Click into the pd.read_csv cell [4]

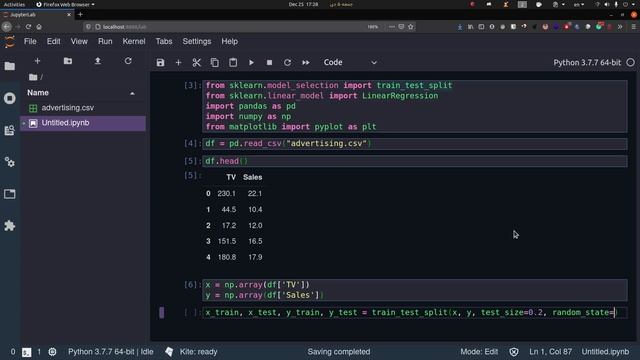coord(415,144)
